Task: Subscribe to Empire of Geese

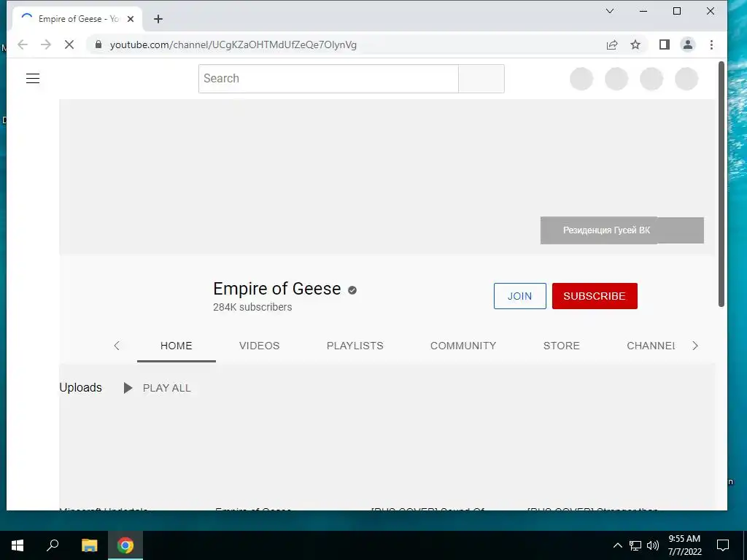Action: [x=595, y=296]
